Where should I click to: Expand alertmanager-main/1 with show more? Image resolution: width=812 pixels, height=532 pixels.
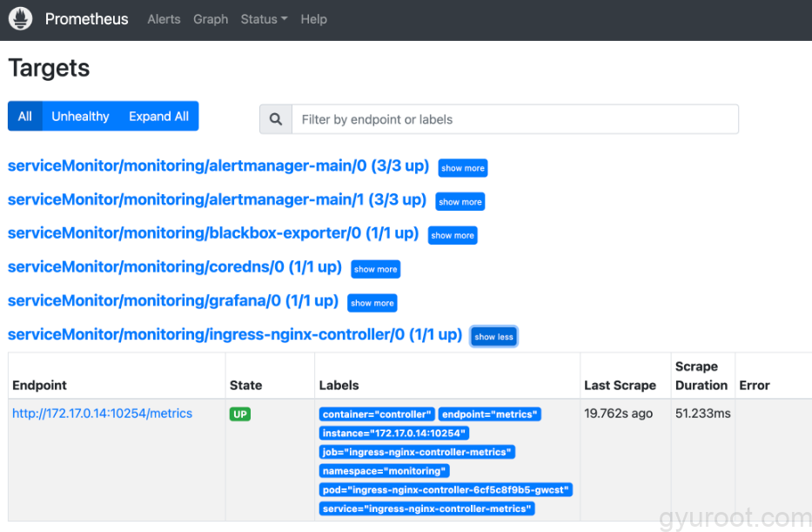460,202
